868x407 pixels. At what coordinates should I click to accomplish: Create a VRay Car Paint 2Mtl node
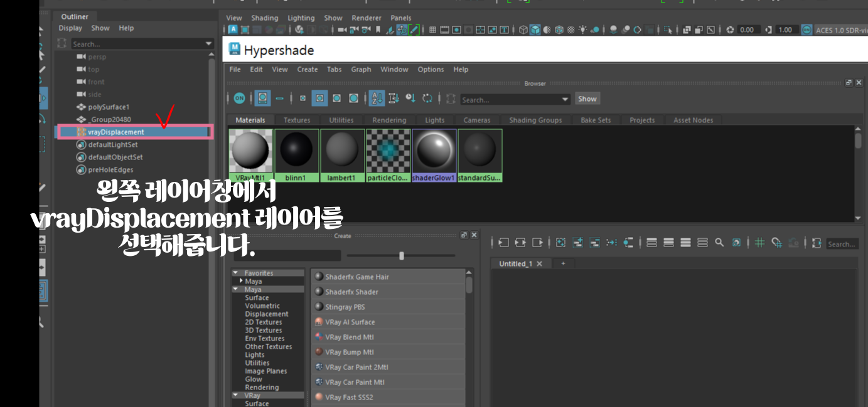tap(388, 367)
